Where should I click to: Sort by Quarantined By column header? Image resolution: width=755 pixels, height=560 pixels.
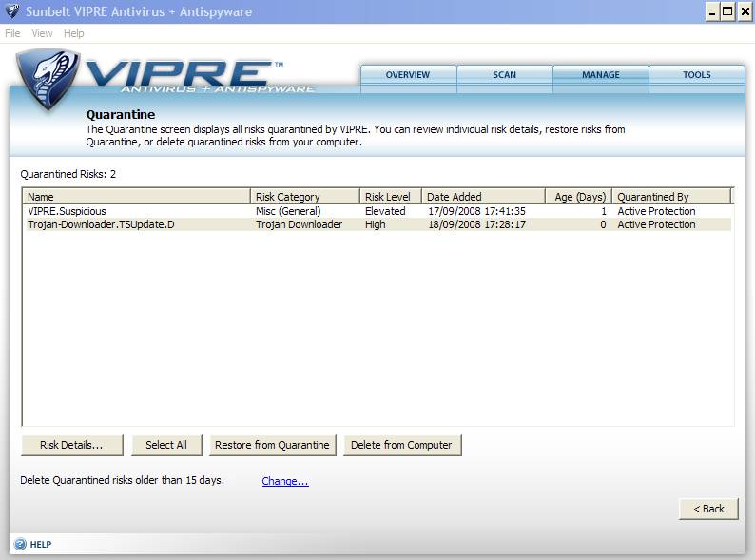[x=671, y=197]
